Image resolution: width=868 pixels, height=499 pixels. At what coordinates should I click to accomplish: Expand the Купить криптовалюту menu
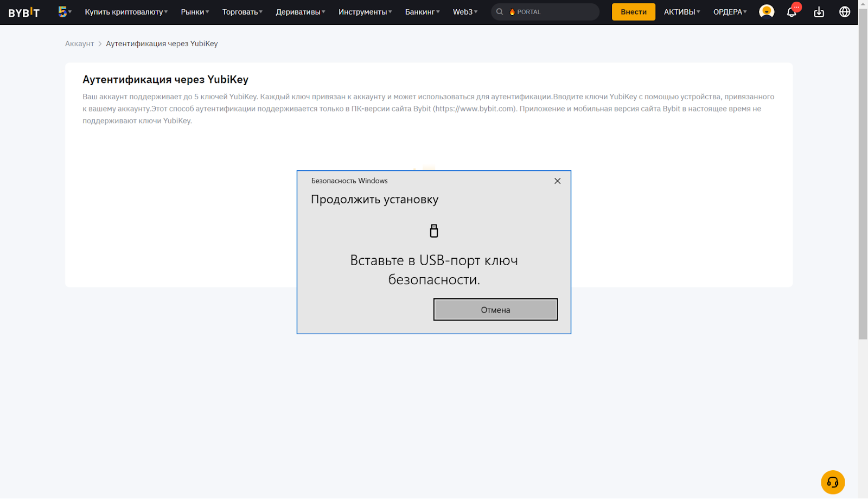click(x=126, y=12)
